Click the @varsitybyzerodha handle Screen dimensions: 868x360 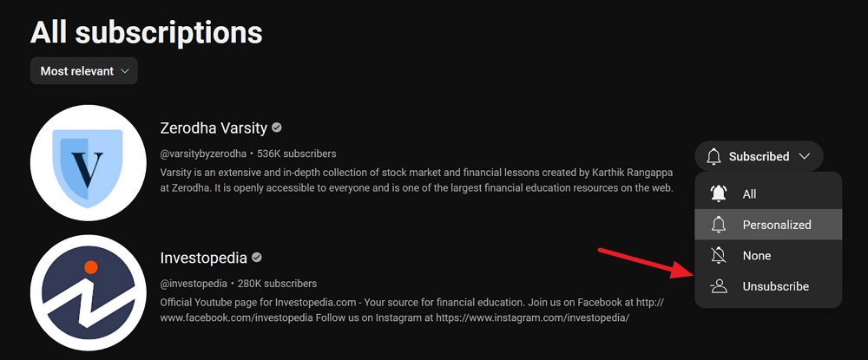pos(203,154)
